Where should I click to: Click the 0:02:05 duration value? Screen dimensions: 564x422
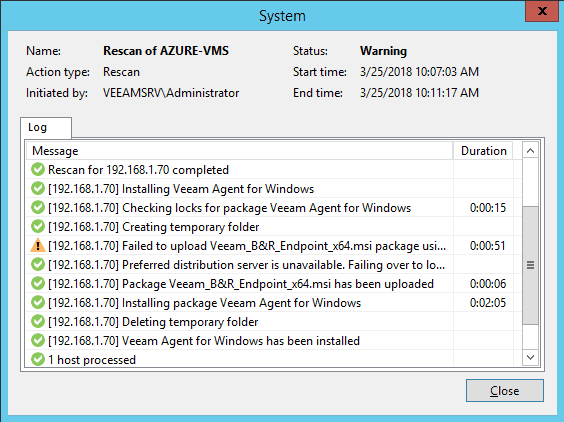coord(488,303)
